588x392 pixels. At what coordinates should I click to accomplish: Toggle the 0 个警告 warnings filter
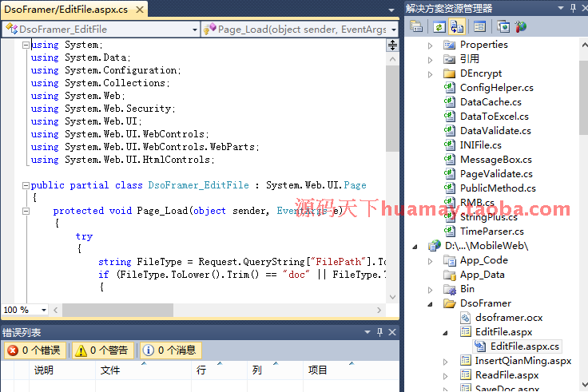click(103, 350)
